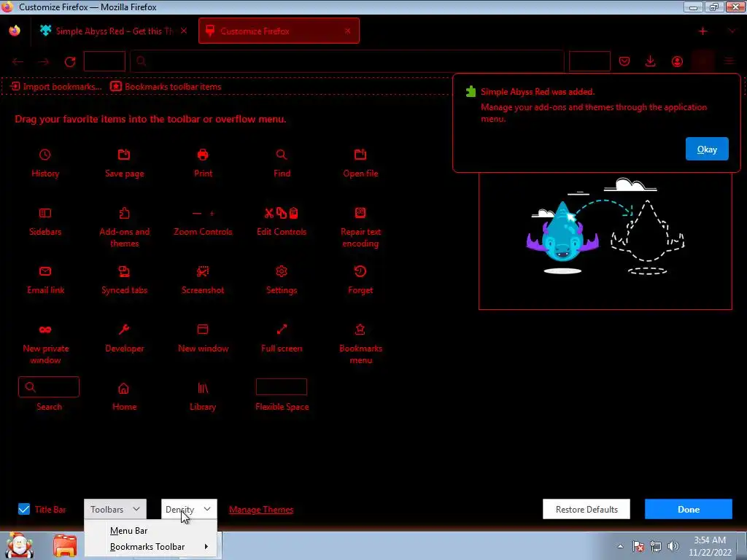747x560 pixels.
Task: Open the Downloads toolbar icon
Action: click(650, 61)
